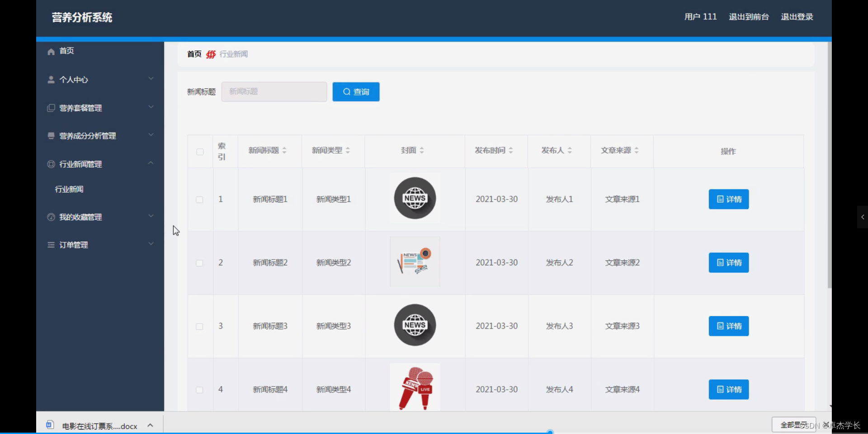The image size is (868, 434).
Task: Check the checkbox for 新闻标题1 row
Action: click(199, 200)
